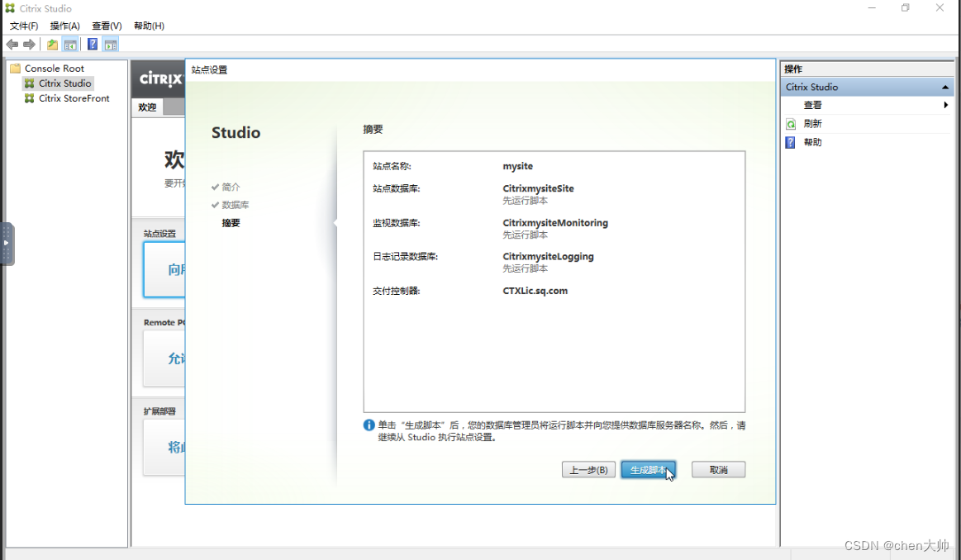This screenshot has height=560, width=961.
Task: Click the 监视数据库 label
Action: (x=397, y=222)
